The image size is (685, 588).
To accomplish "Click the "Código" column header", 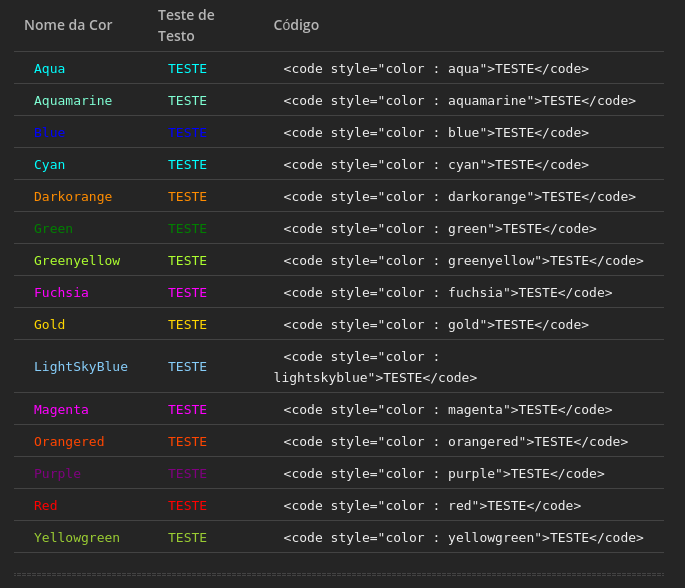I will click(x=296, y=25).
